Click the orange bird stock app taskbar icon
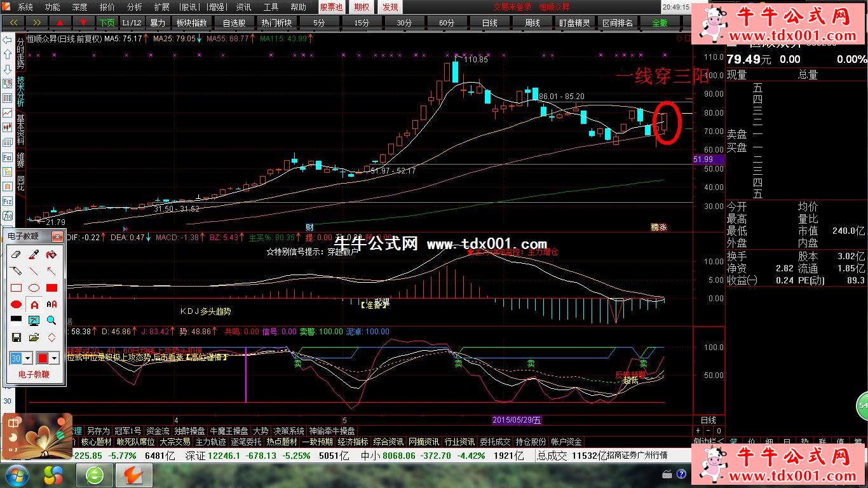Viewport: 868px width, 488px height. (x=134, y=475)
